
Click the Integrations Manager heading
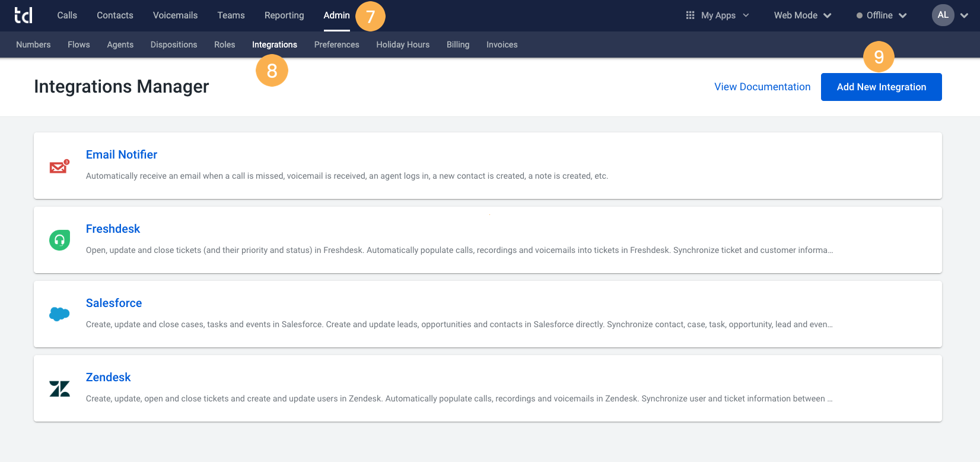122,87
